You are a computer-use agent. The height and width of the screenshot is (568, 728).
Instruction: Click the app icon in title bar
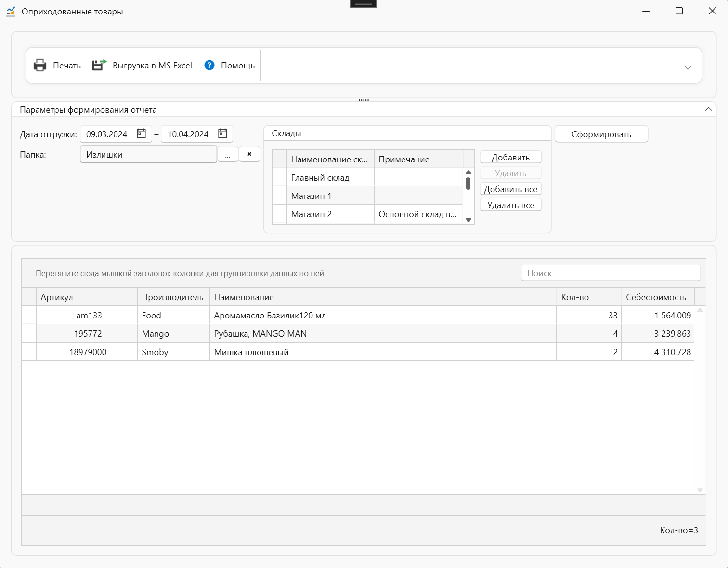pos(11,11)
